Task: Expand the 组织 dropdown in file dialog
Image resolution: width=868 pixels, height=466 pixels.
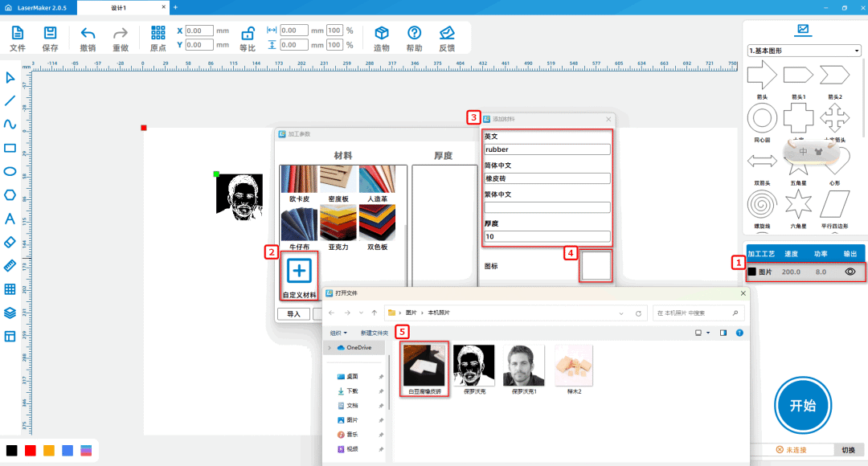Action: pyautogui.click(x=338, y=333)
